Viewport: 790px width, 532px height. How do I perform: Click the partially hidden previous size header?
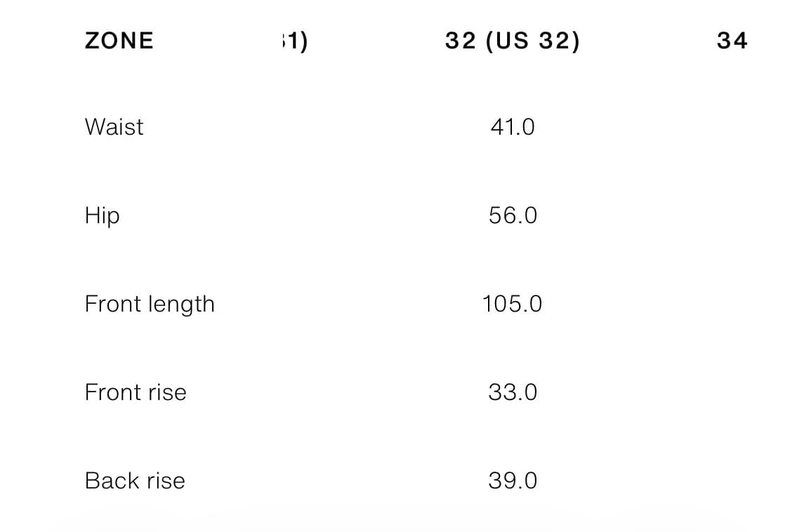(x=294, y=41)
